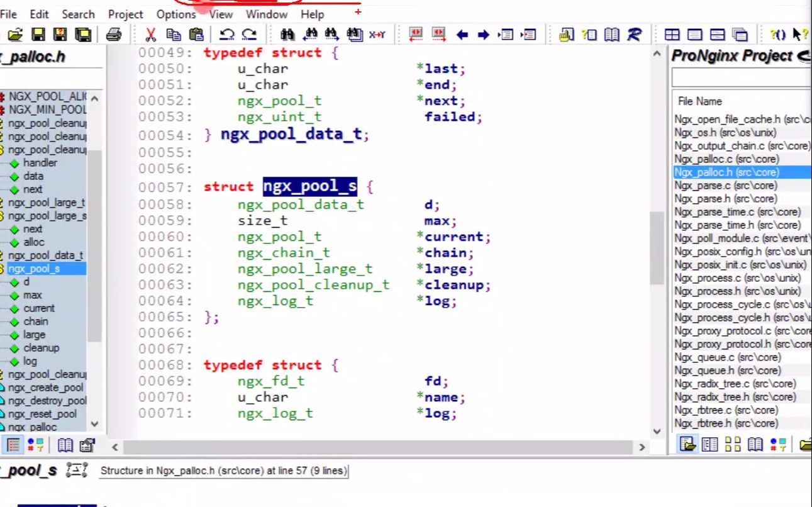Open Ngx_palloc.c in project file list
Screen dimensions: 812x507
(x=726, y=159)
